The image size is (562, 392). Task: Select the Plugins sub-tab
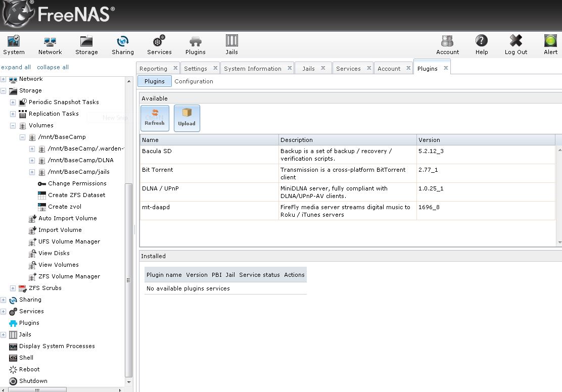tap(155, 81)
